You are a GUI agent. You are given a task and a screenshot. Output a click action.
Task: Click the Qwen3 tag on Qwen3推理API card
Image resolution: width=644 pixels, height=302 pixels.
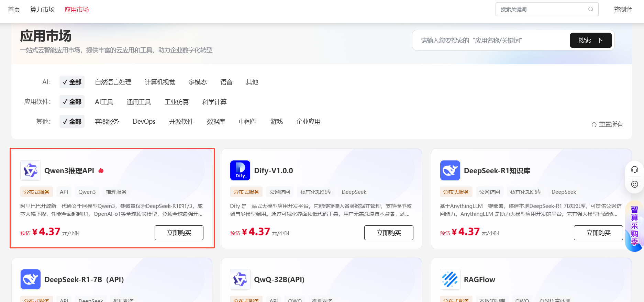(x=87, y=192)
